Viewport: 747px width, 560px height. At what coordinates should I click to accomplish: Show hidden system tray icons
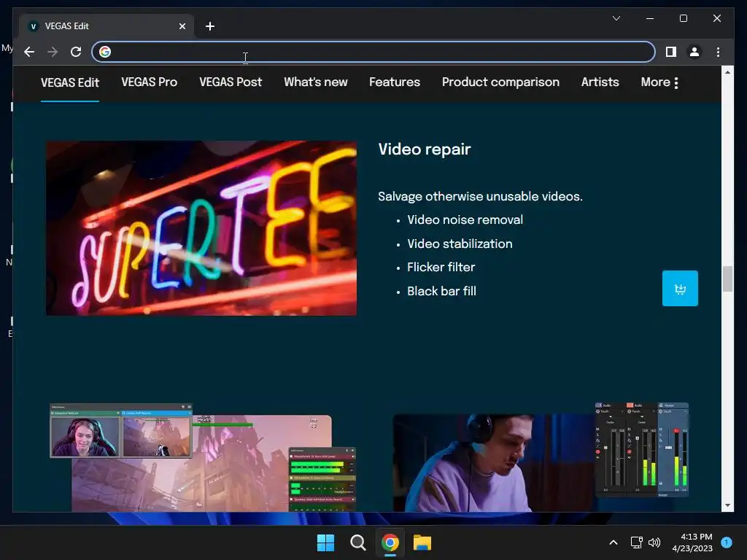click(x=614, y=542)
